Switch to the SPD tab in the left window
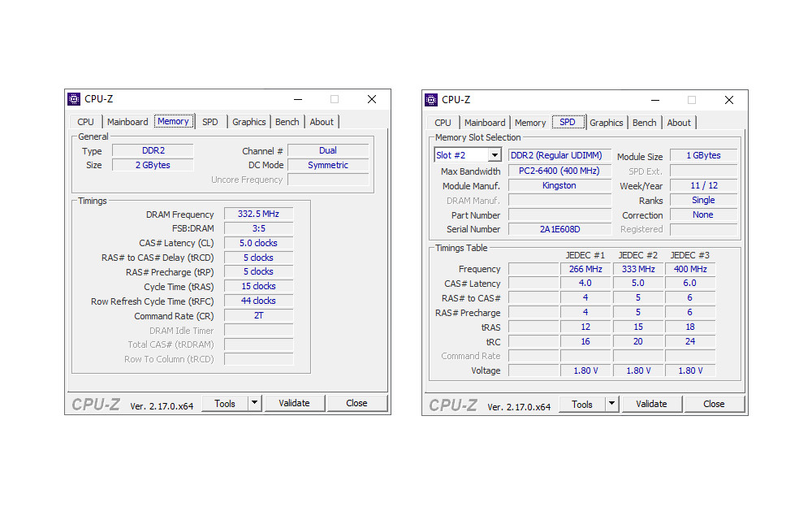 210,122
